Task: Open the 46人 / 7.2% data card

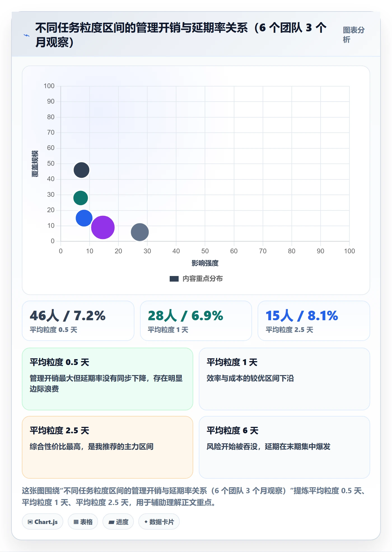Action: [x=78, y=321]
